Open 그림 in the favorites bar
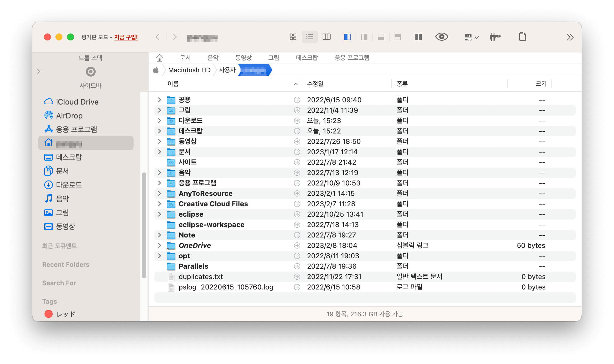 273,58
